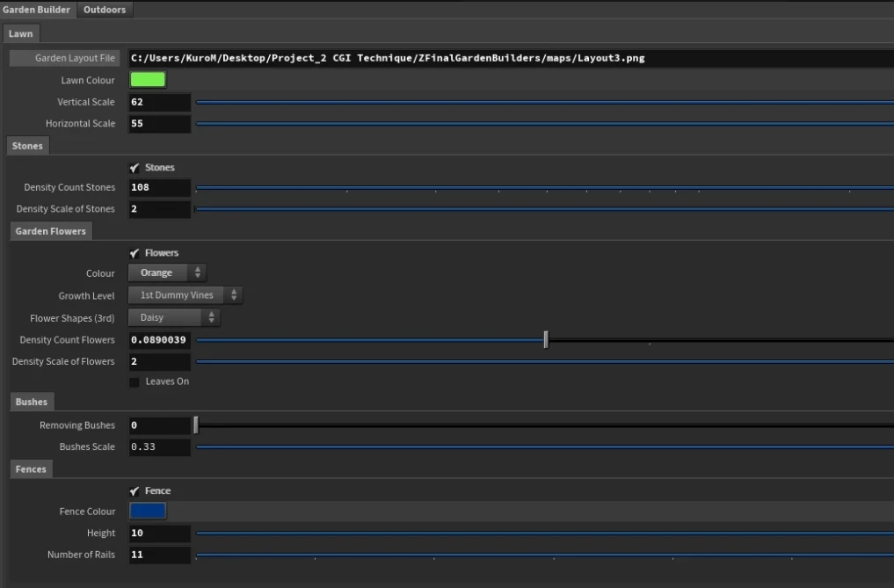Disable the Stones checkbox
The image size is (894, 588).
pos(134,168)
